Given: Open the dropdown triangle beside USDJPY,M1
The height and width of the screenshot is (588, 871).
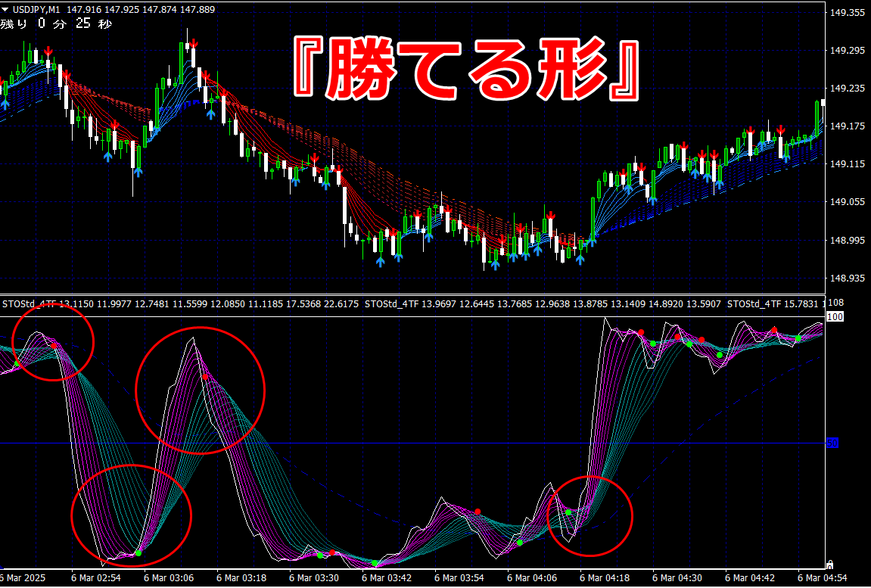Looking at the screenshot, I should pyautogui.click(x=5, y=9).
